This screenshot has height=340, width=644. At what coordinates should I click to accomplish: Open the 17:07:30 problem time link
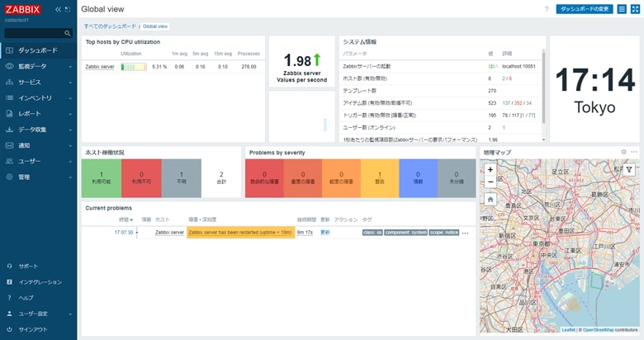click(124, 233)
